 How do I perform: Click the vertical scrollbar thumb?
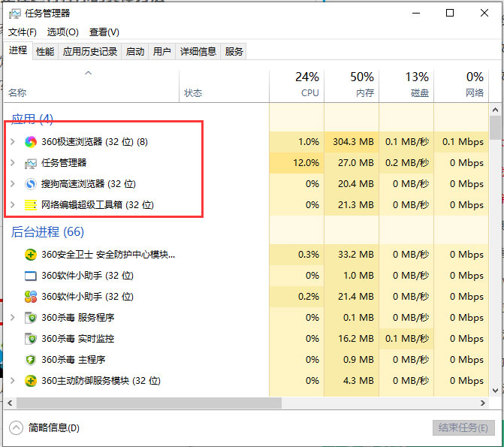tap(495, 128)
